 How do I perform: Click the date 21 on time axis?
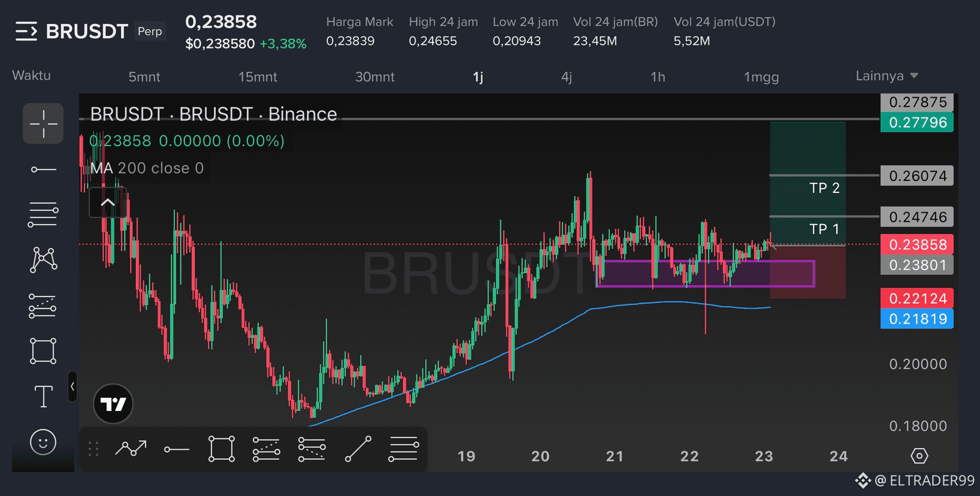(615, 456)
